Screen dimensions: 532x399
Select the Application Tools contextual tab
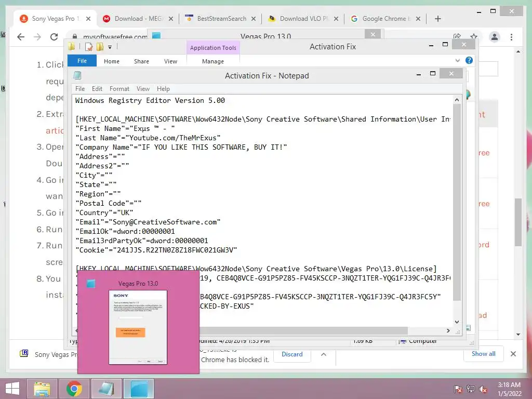point(213,48)
